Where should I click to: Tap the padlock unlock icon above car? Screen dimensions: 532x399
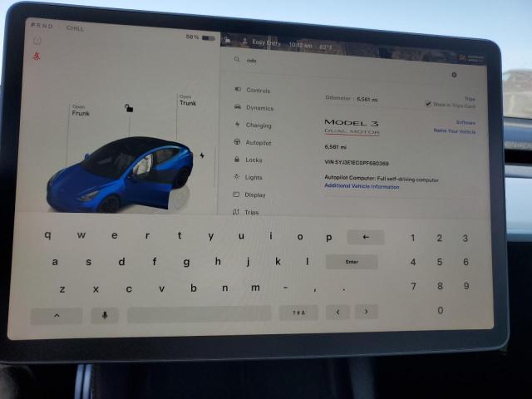tap(128, 107)
